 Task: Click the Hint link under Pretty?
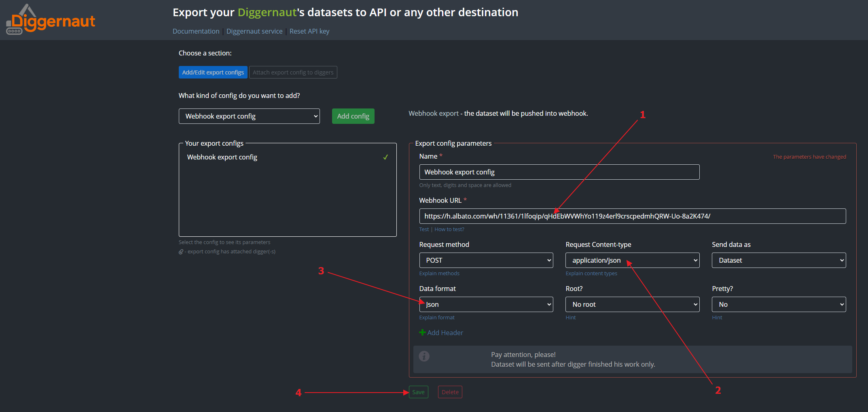tap(717, 317)
